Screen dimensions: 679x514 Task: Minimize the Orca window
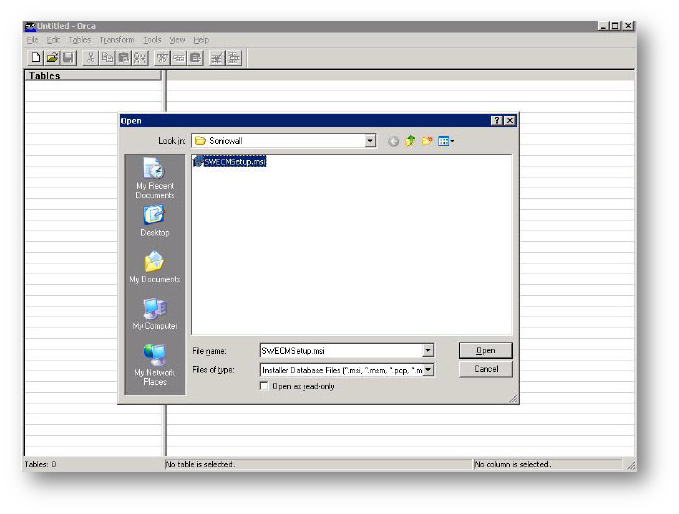click(604, 26)
